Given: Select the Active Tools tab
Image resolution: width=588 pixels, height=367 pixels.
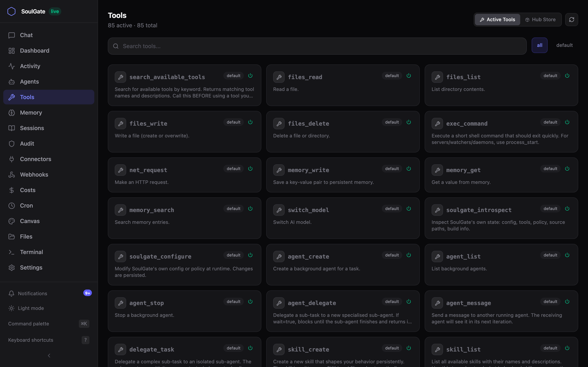Looking at the screenshot, I should tap(497, 19).
